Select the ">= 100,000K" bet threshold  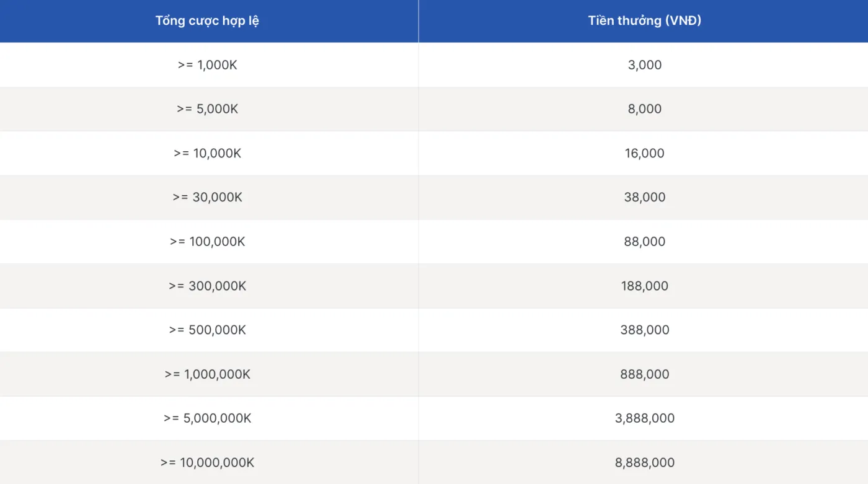click(x=207, y=242)
